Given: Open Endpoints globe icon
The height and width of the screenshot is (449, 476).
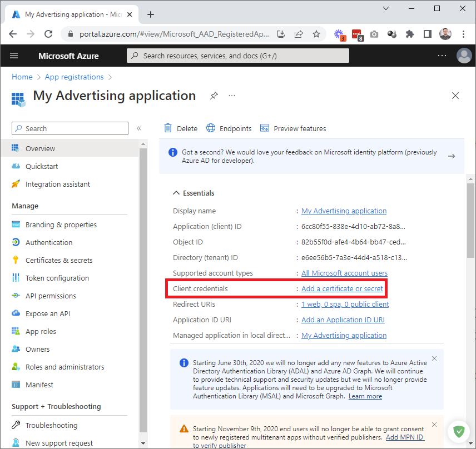Looking at the screenshot, I should click(211, 128).
